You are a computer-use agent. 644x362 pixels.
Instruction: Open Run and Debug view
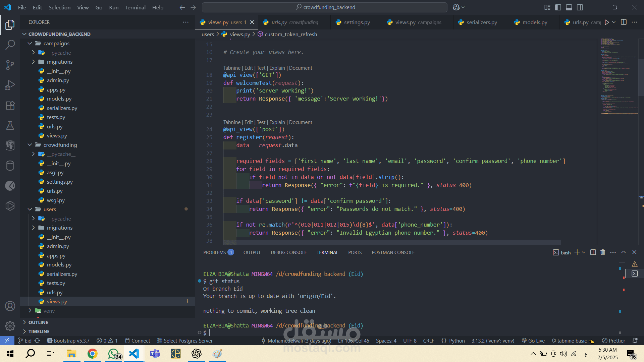[x=10, y=85]
